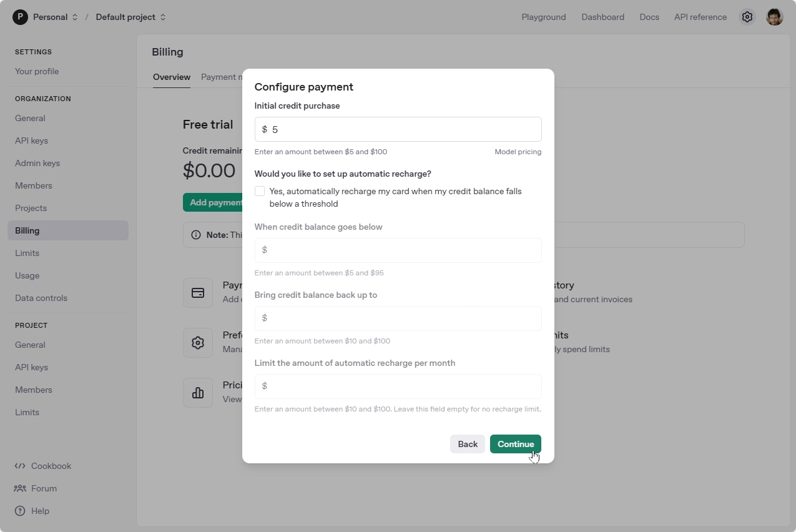This screenshot has height=532, width=796.
Task: Click the Cookbook code icon
Action: click(x=20, y=466)
